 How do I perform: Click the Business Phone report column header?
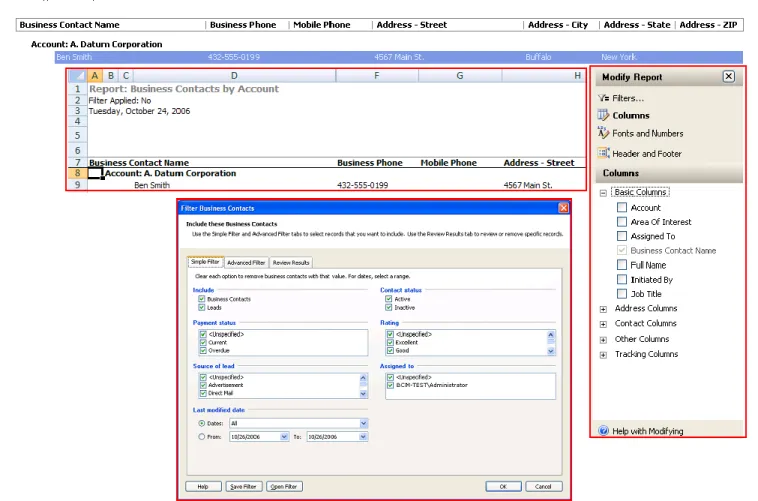pyautogui.click(x=243, y=25)
